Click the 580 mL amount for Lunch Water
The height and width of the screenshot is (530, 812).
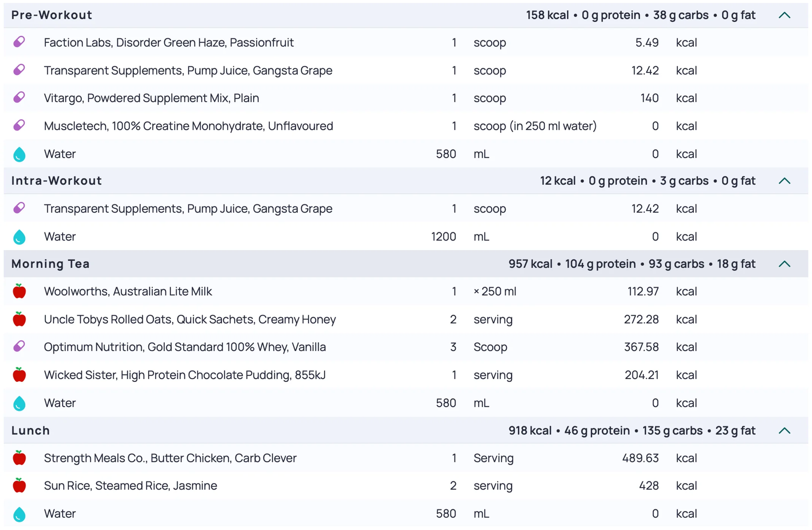[x=446, y=514]
